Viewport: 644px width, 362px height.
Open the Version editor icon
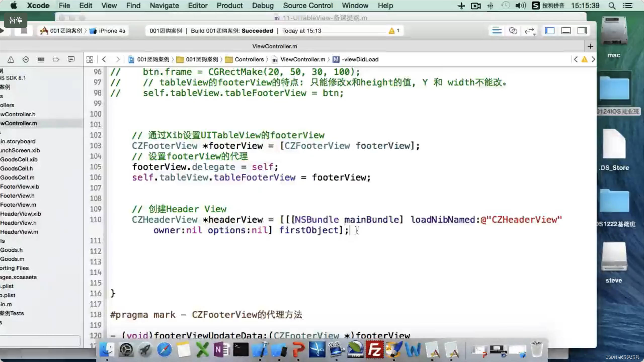(x=529, y=31)
